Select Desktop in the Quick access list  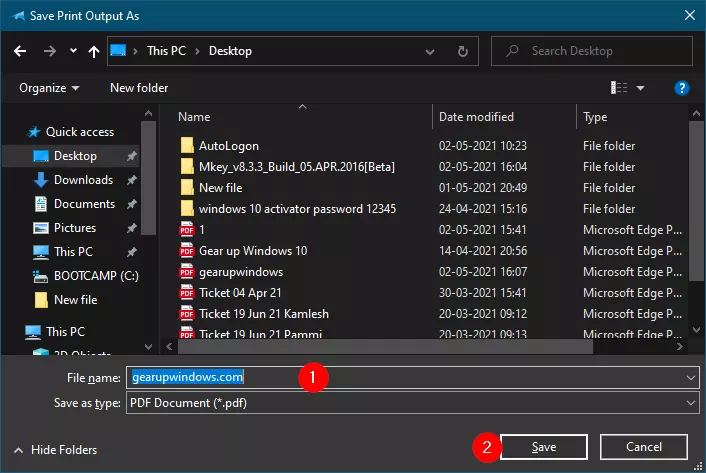click(x=75, y=156)
